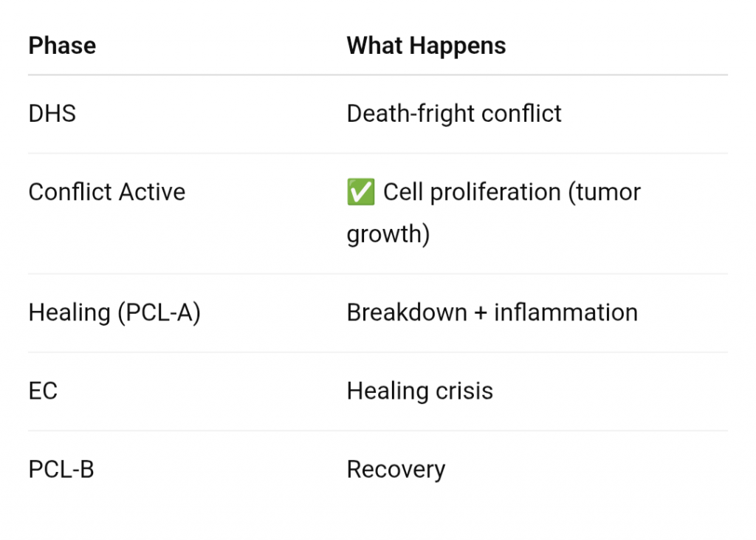Click the Recovery text
756x540 pixels.
click(x=396, y=470)
